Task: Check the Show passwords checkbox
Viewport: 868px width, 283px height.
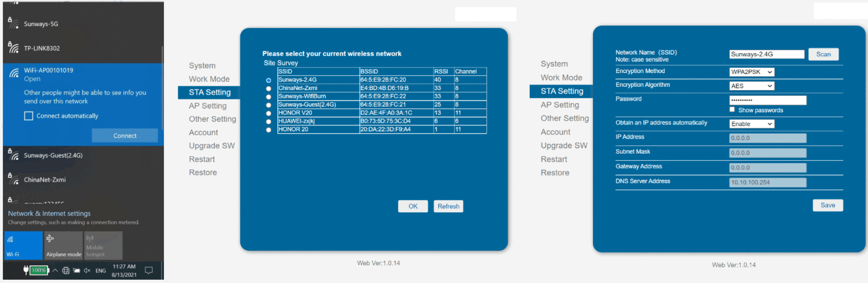Action: pos(733,110)
